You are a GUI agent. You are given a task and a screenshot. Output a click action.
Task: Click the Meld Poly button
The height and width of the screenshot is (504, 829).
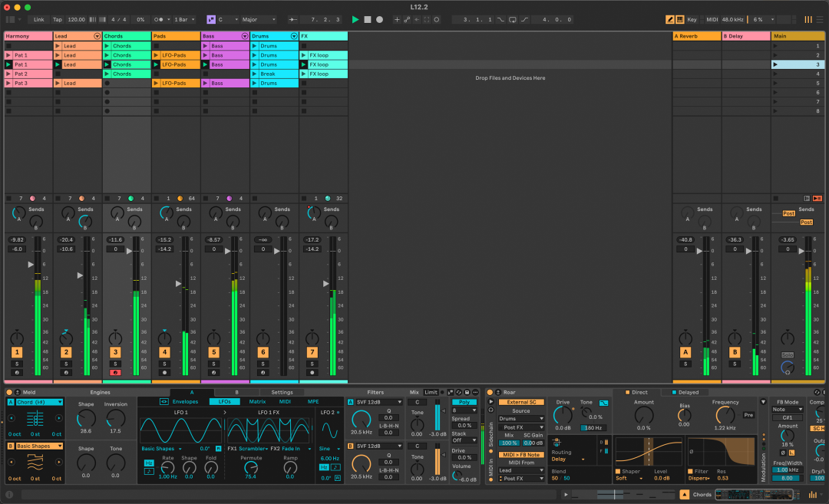pyautogui.click(x=464, y=402)
